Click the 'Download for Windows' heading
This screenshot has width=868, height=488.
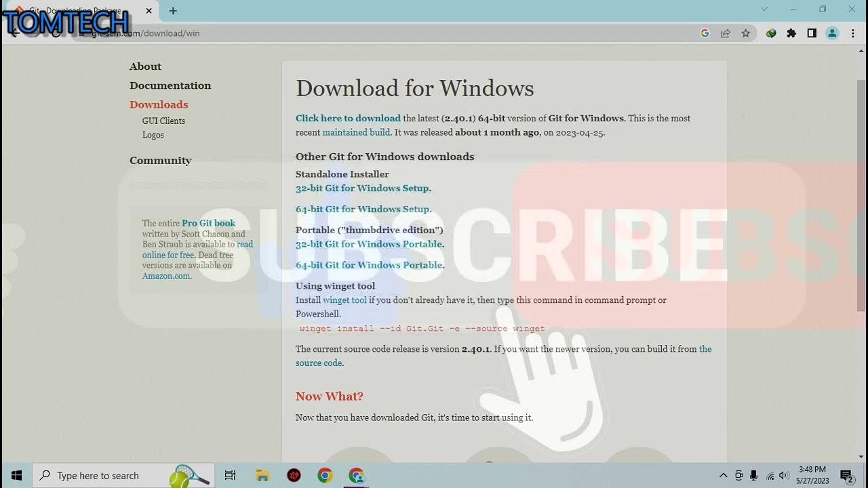[414, 88]
